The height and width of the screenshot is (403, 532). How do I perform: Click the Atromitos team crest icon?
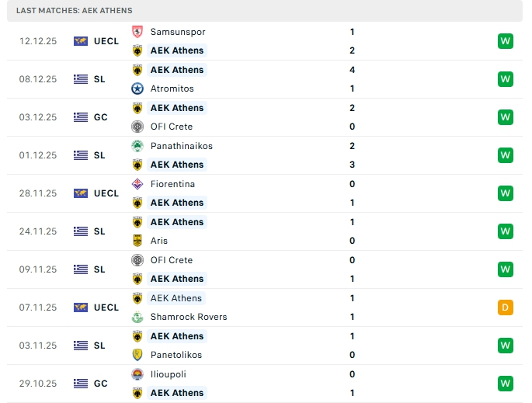point(137,89)
